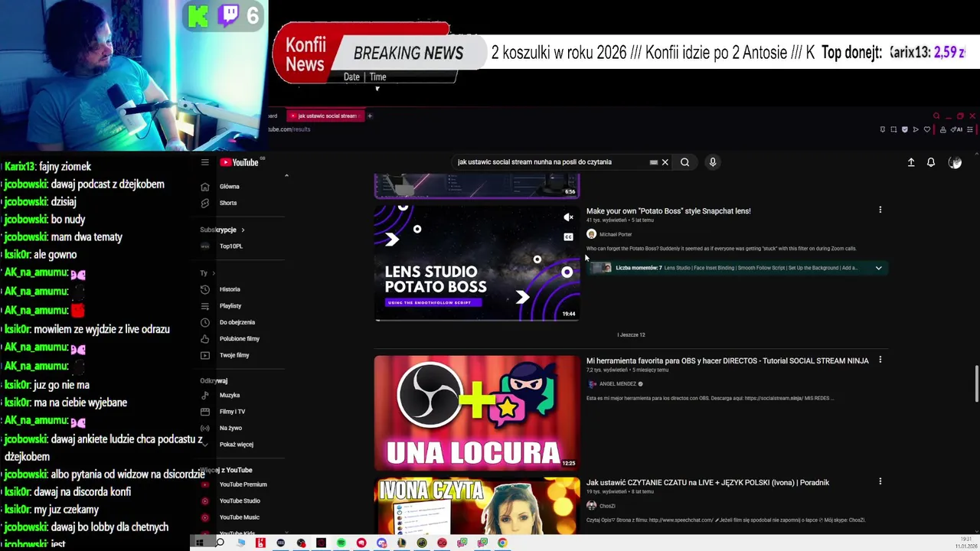The width and height of the screenshot is (980, 551).
Task: Open the Potato Boss Snapchat lens video title
Action: tap(668, 211)
